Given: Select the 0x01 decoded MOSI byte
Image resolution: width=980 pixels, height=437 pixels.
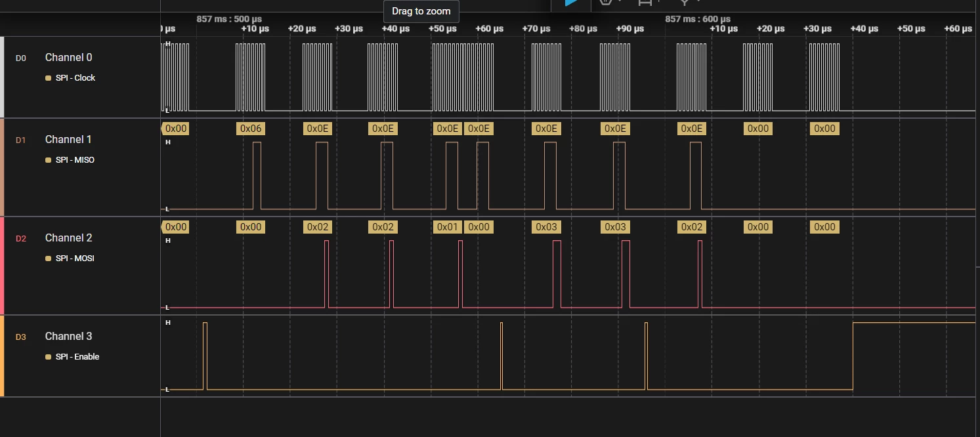Looking at the screenshot, I should point(448,227).
